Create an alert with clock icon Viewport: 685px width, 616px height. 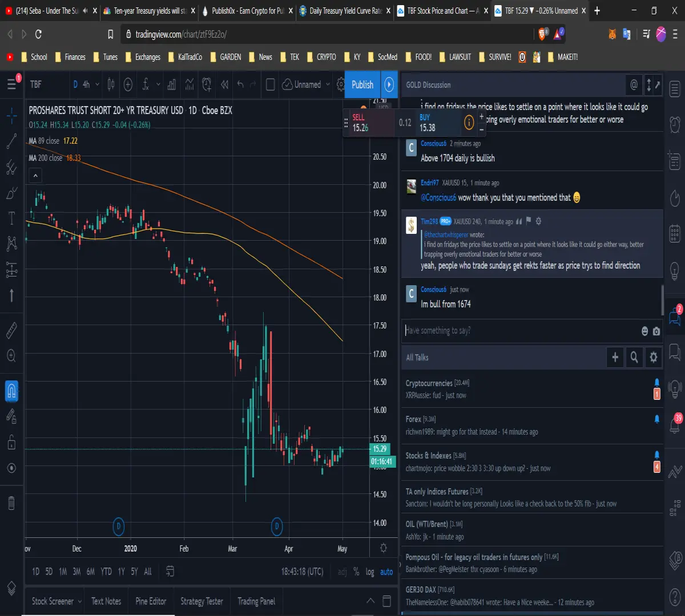207,84
